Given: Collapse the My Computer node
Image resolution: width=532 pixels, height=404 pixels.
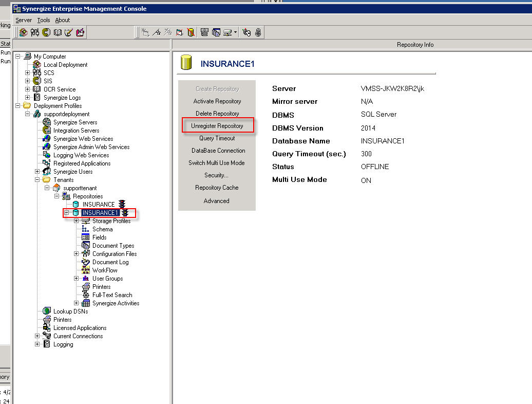Looking at the screenshot, I should [18, 57].
